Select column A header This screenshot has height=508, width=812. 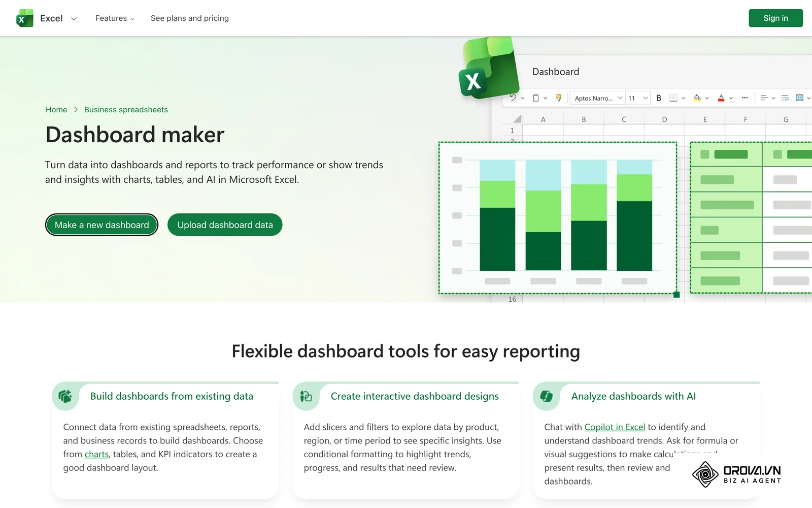[x=543, y=119]
